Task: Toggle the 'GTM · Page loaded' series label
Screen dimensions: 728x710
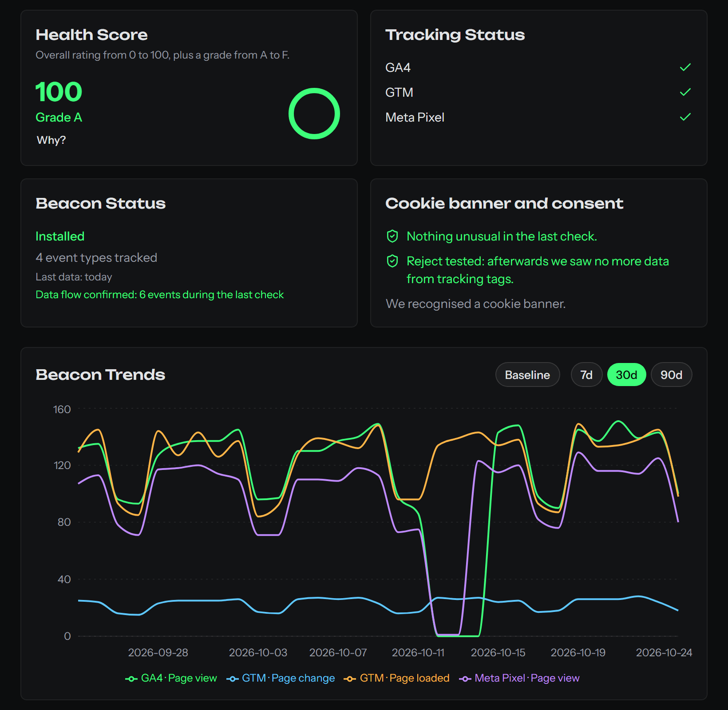Action: 405,678
